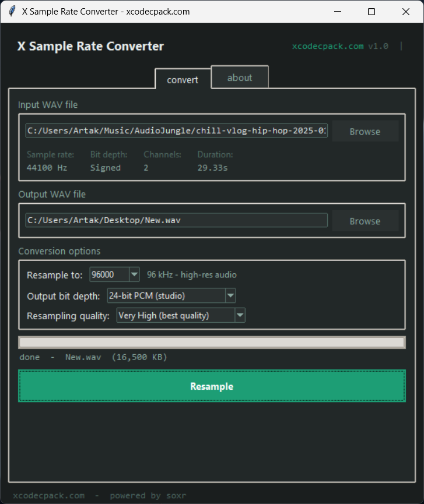
Task: Click the conversion progress bar
Action: [212, 343]
